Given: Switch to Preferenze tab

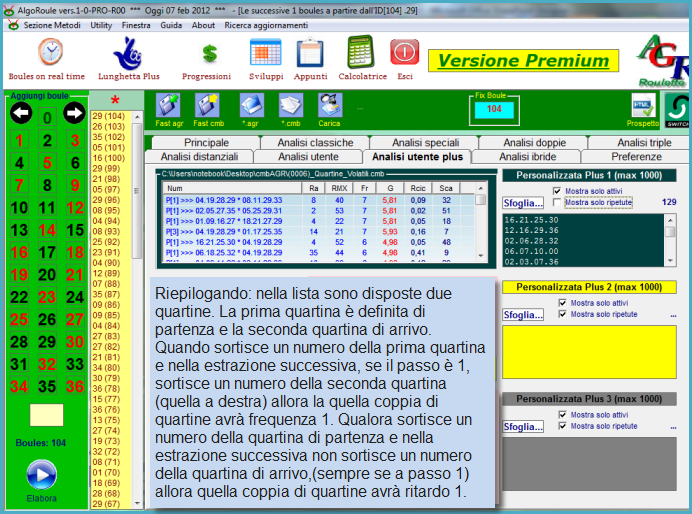Looking at the screenshot, I should [x=636, y=157].
